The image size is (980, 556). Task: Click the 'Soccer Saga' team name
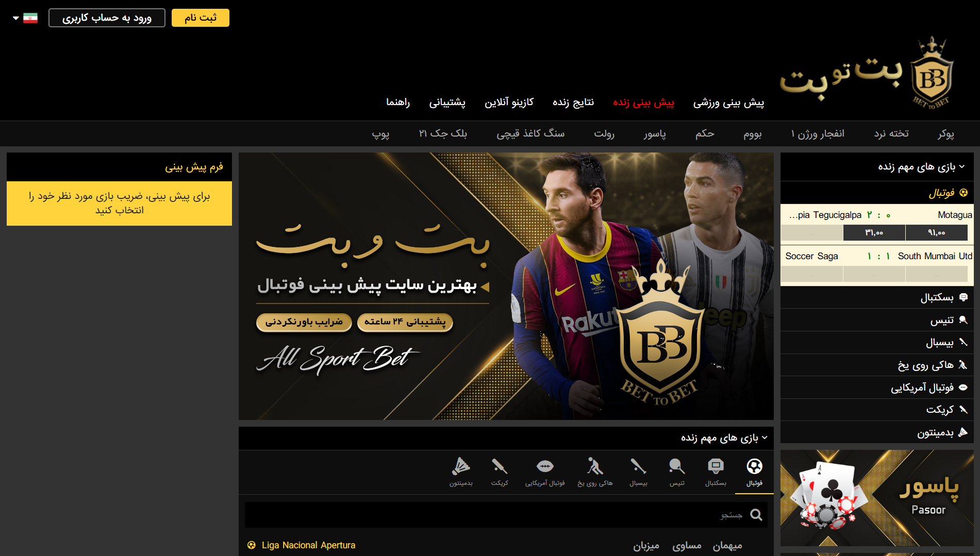(811, 256)
